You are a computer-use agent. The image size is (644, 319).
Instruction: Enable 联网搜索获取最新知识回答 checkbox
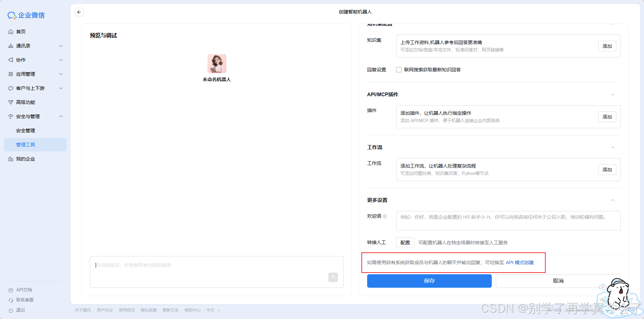[x=398, y=70]
